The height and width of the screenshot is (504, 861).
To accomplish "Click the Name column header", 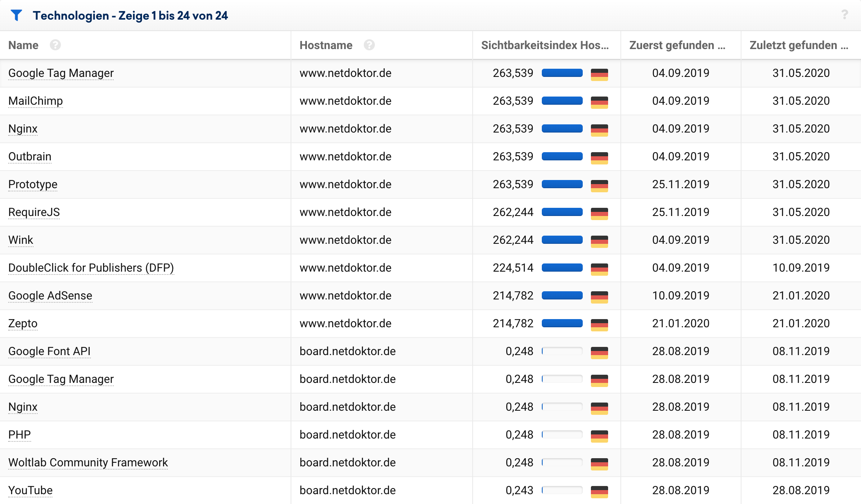I will (x=23, y=45).
